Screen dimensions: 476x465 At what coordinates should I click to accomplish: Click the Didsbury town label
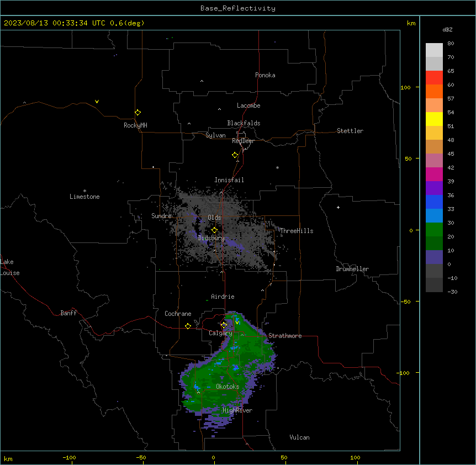tap(211, 238)
